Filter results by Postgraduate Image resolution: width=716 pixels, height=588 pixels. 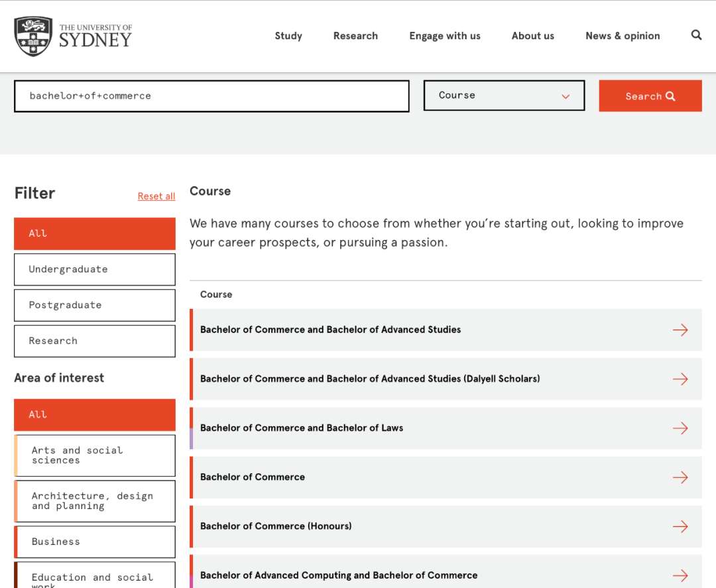95,305
